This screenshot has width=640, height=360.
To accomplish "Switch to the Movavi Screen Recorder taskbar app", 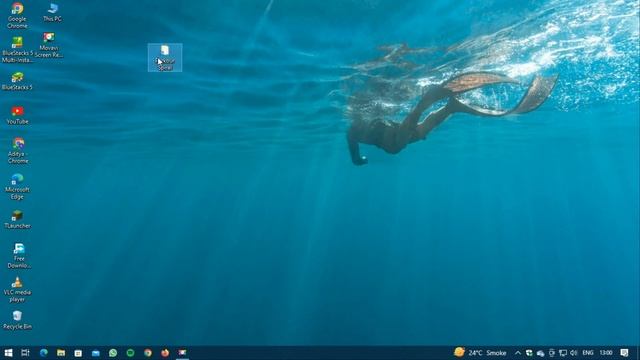I will coord(182,353).
